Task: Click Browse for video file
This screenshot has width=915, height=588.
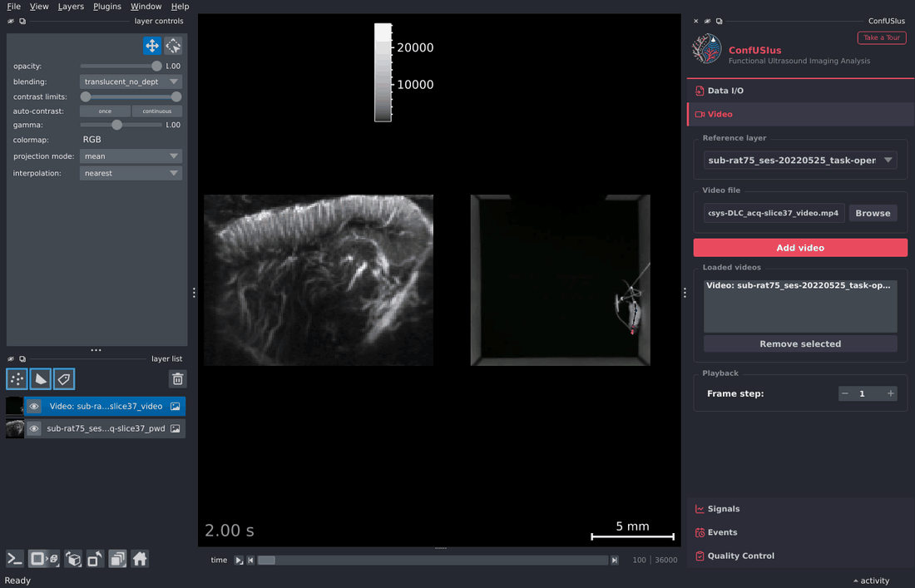Action: tap(873, 213)
